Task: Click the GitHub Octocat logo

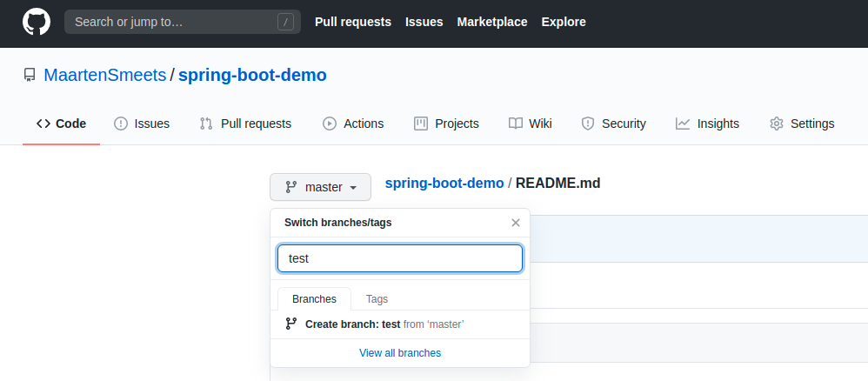Action: [37, 22]
